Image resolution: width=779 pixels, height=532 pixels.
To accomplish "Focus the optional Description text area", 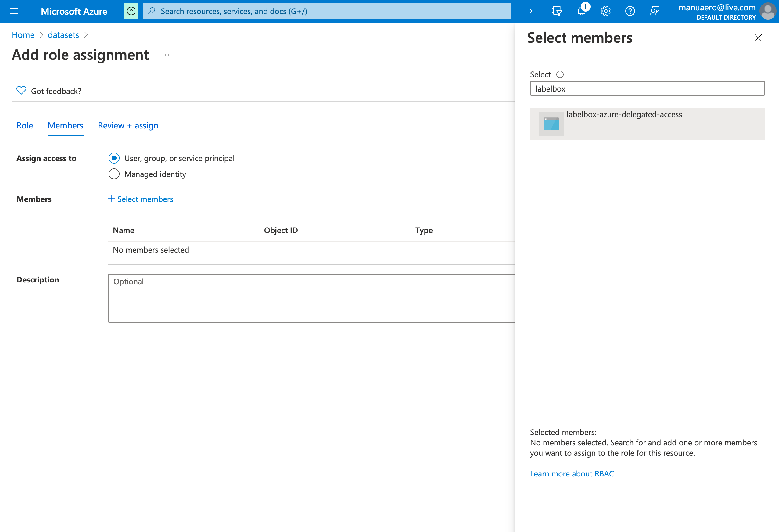I will coord(311,298).
